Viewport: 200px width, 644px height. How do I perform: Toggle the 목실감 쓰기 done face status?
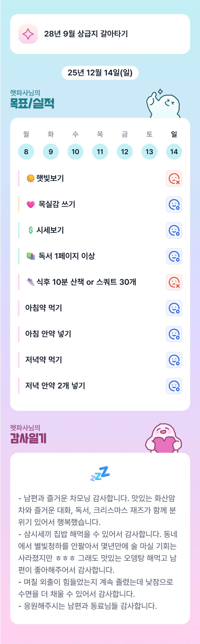174,204
